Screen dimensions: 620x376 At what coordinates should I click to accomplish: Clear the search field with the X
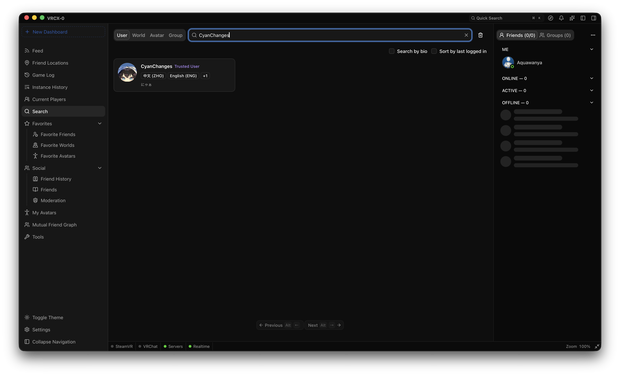click(466, 35)
